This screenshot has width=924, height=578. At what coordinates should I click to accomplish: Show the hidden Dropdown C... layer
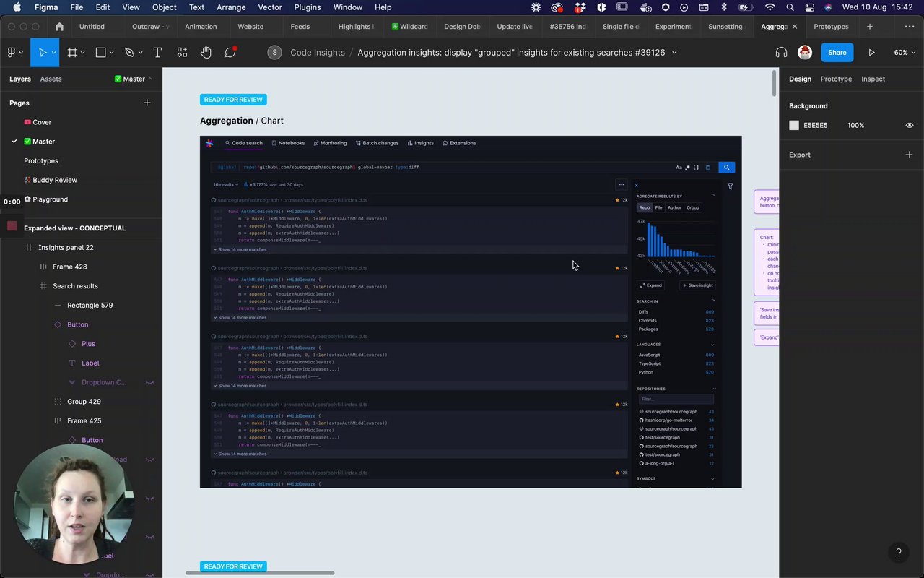pos(150,382)
